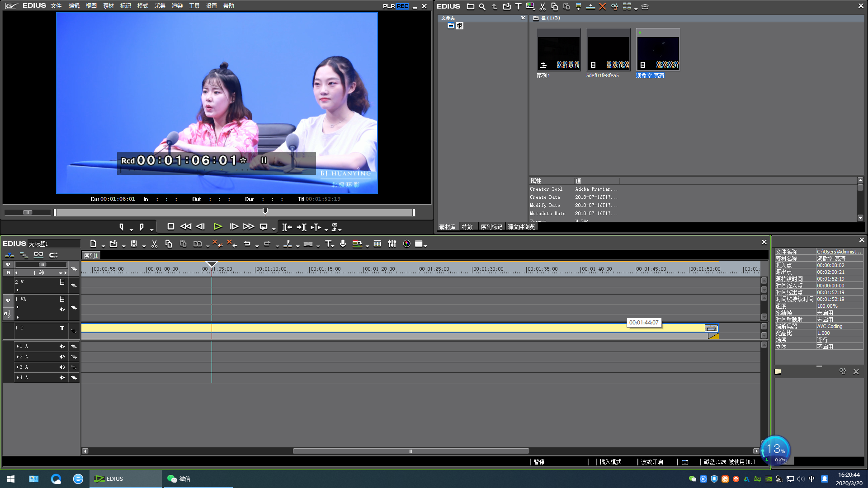Open the create title T dropdown arrow
868x488 pixels.
(x=333, y=246)
